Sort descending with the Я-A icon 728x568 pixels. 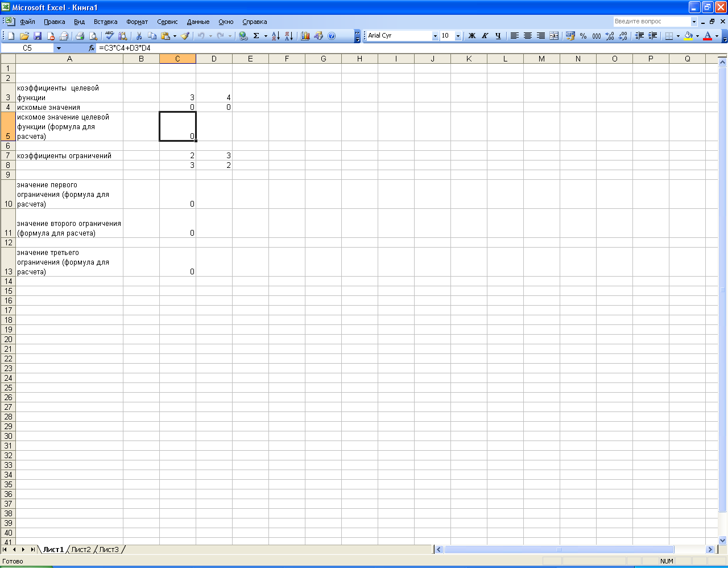[289, 36]
